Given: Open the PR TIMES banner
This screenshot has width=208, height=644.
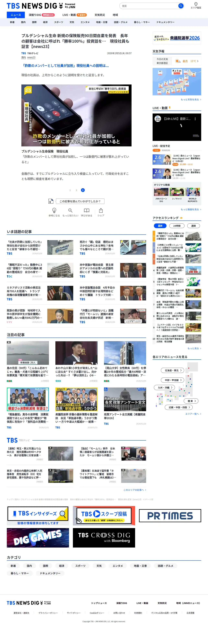Looking at the screenshot, I should pos(170,516).
